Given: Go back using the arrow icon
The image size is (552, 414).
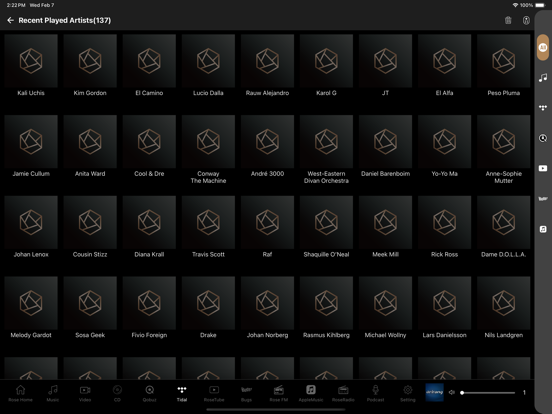Looking at the screenshot, I should (x=10, y=20).
